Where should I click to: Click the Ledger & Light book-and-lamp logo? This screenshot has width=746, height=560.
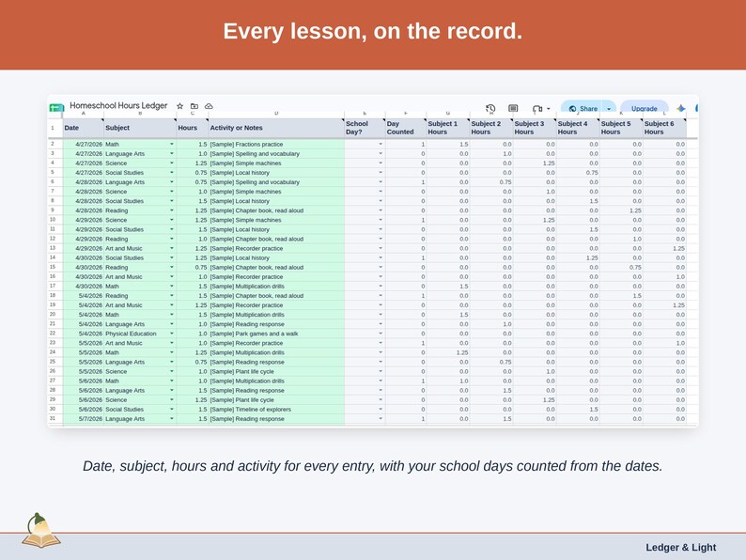41,531
